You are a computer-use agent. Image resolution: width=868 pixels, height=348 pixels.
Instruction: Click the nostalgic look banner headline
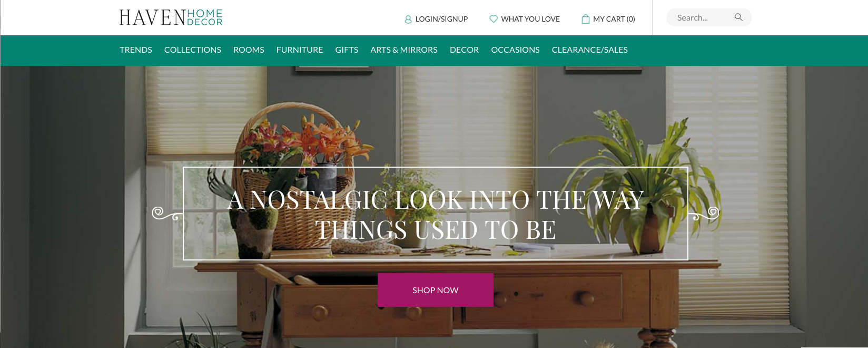436,215
